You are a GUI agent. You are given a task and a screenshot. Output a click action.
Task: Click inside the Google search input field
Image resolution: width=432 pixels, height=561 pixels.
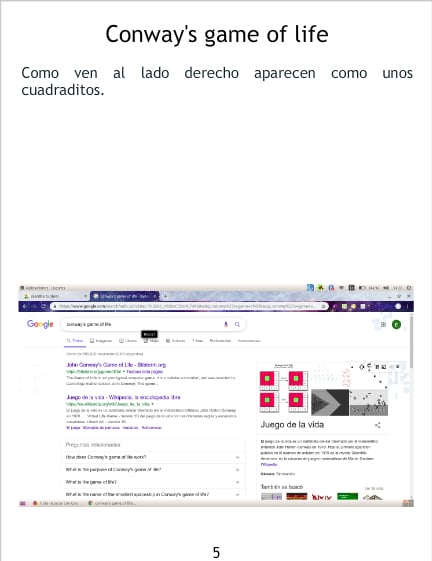click(x=143, y=324)
